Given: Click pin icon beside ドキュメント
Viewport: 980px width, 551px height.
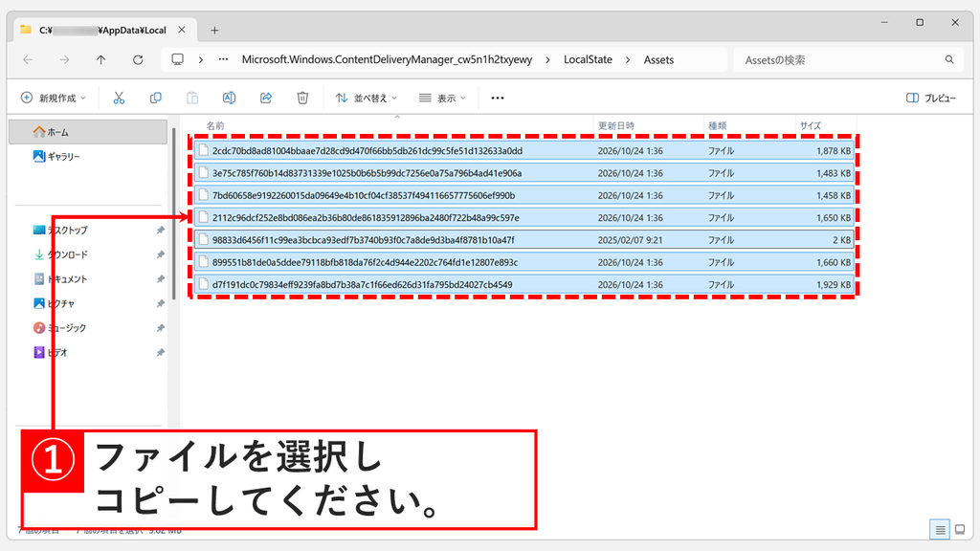Looking at the screenshot, I should pyautogui.click(x=160, y=278).
